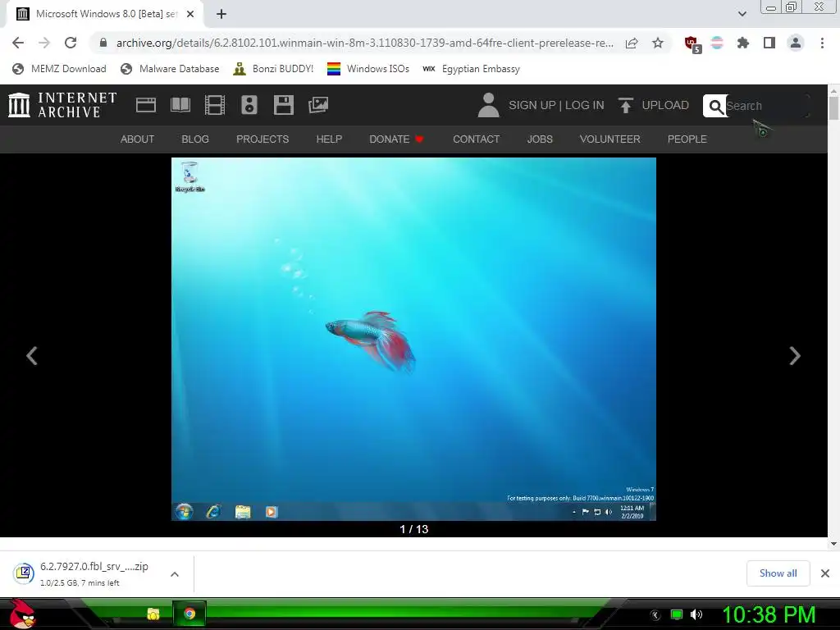Bookmark this tab with star icon
The height and width of the screenshot is (630, 840).
tap(658, 43)
